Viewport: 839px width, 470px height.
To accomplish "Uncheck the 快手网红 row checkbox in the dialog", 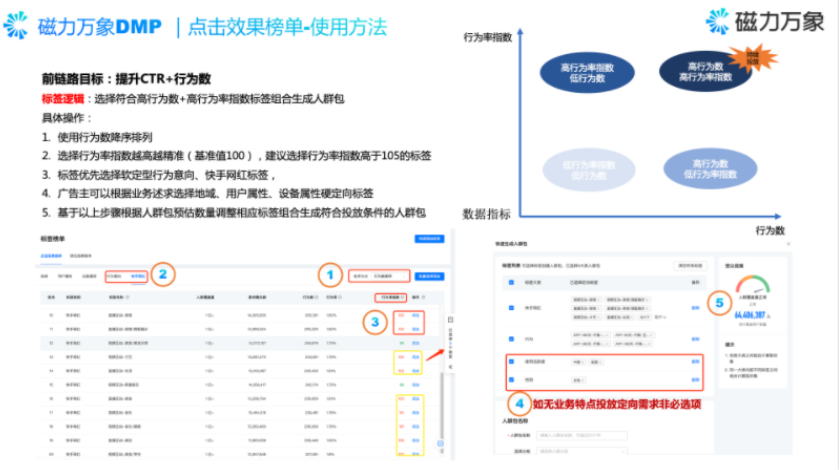I will coord(511,308).
